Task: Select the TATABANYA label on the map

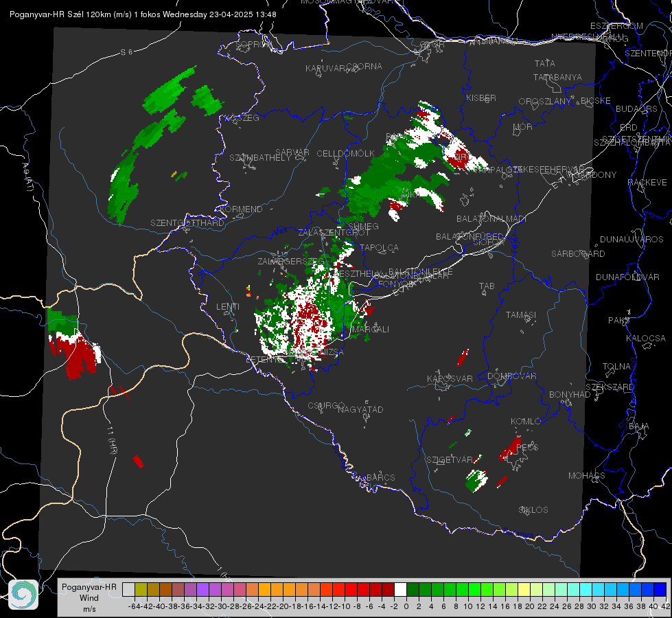Action: click(x=557, y=77)
